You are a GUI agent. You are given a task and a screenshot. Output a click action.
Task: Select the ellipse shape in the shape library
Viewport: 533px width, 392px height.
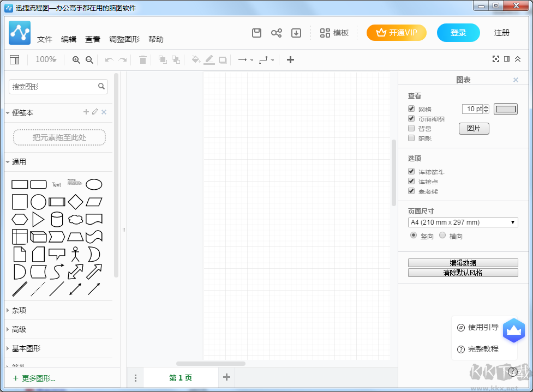point(94,184)
